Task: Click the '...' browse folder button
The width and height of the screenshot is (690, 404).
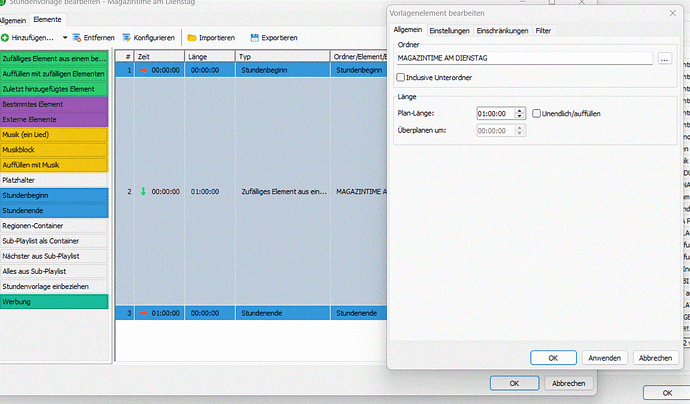Action: coord(664,59)
